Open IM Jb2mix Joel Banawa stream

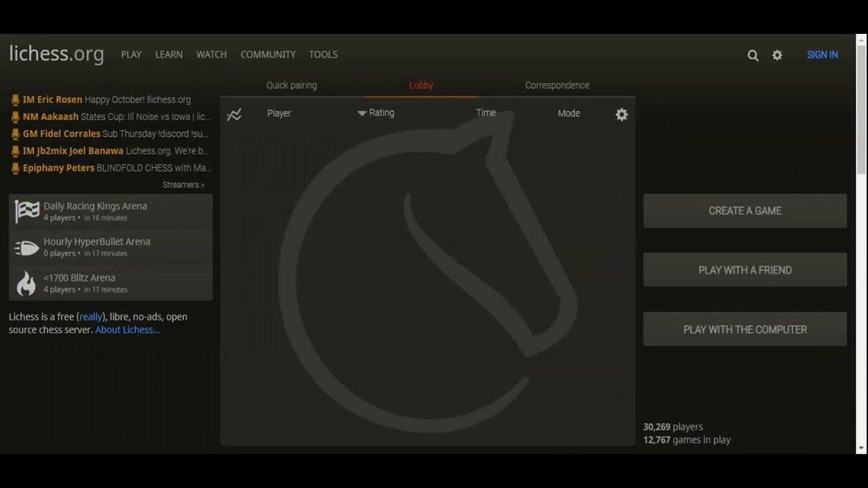(x=115, y=151)
